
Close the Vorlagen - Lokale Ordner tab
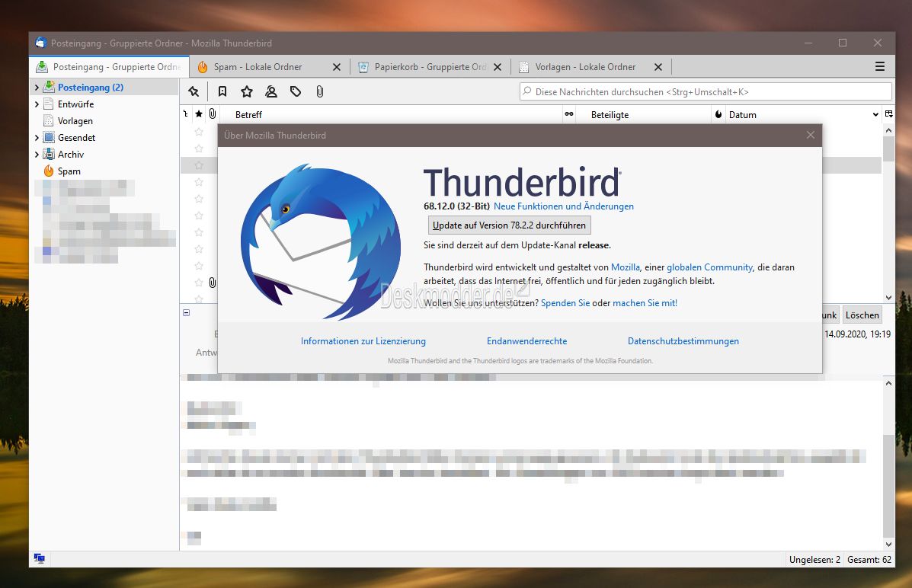coord(658,67)
